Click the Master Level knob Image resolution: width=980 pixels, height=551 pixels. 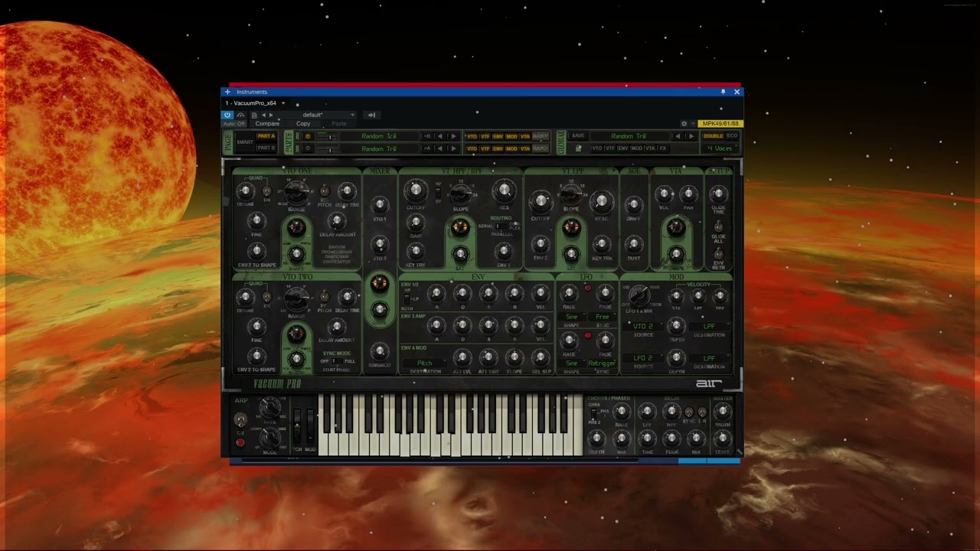[722, 439]
